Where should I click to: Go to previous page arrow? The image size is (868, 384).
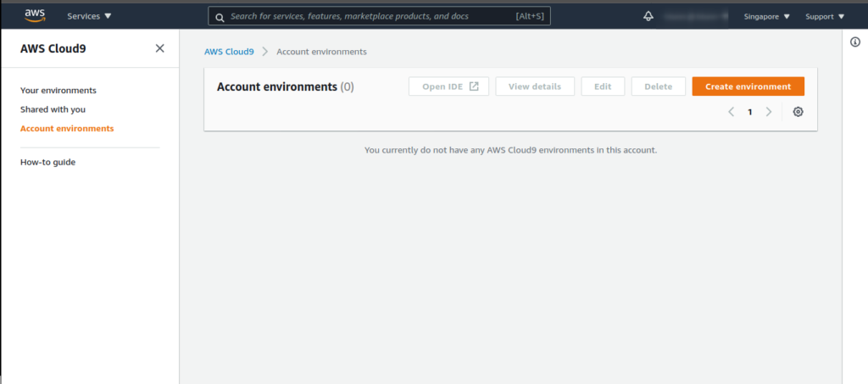[732, 112]
